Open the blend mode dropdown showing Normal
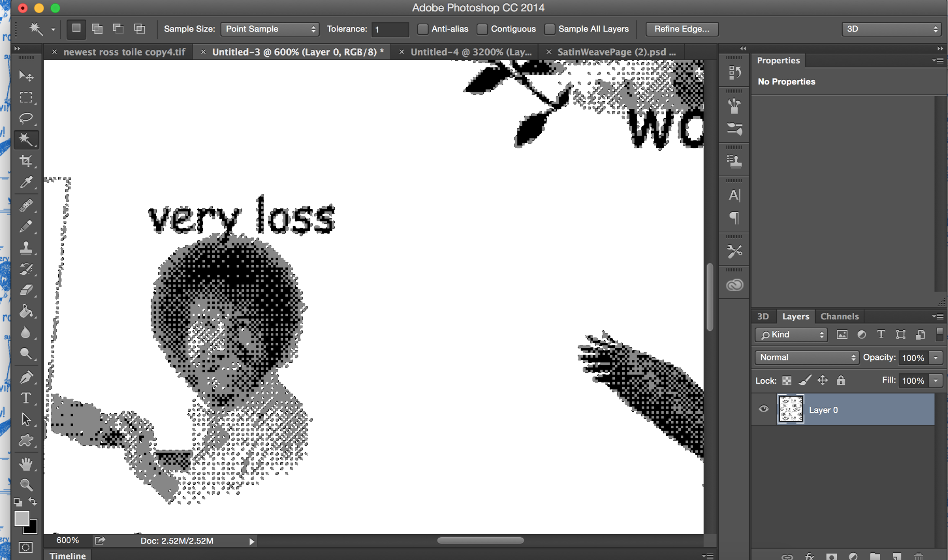Screen dimensions: 948x560 tap(806, 357)
